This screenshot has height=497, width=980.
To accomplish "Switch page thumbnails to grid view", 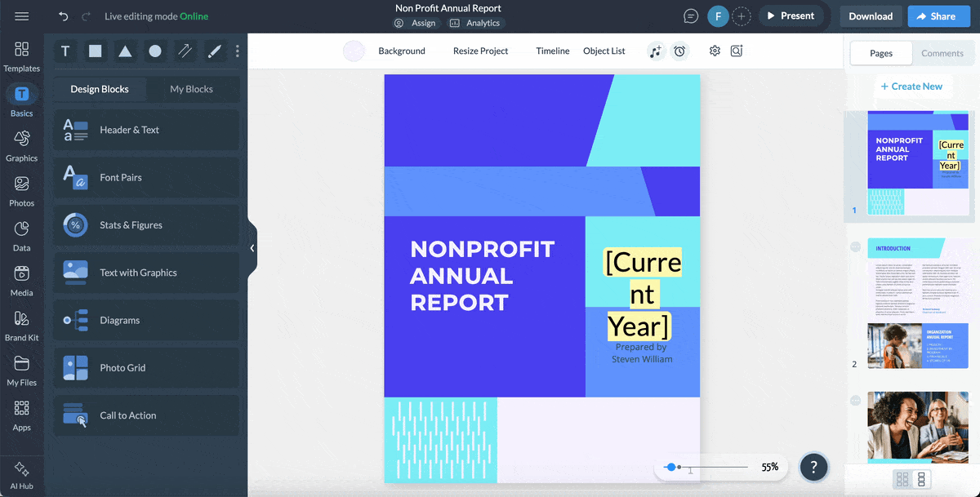I will click(903, 479).
